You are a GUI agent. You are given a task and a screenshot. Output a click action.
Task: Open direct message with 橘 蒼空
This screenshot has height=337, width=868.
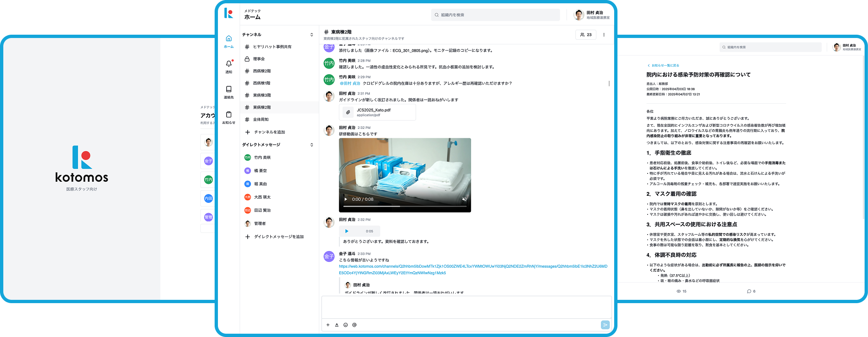(x=279, y=171)
